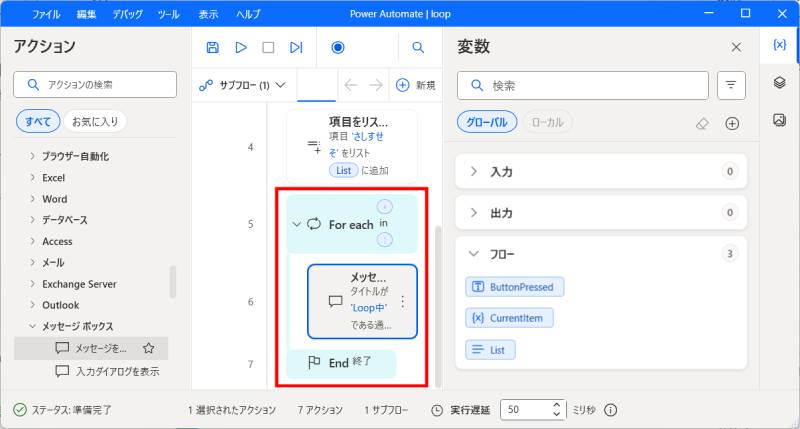Open the ツール menu
Image resolution: width=800 pixels, height=429 pixels.
(167, 15)
